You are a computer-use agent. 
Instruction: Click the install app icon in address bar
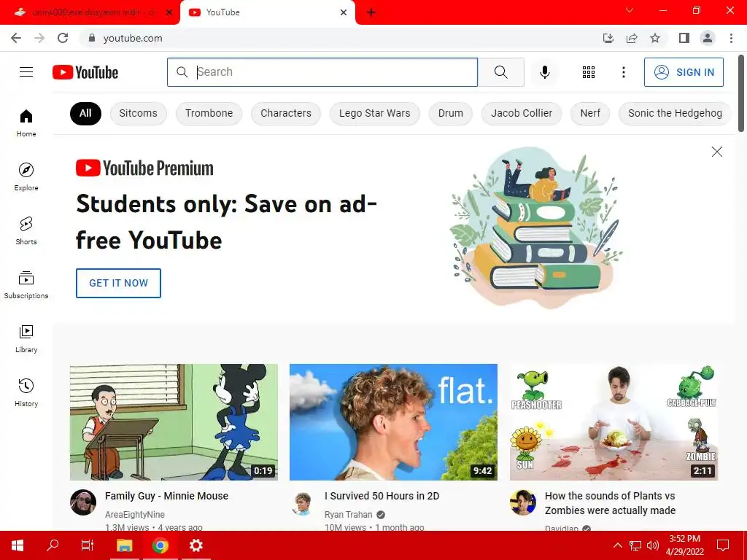(x=608, y=38)
